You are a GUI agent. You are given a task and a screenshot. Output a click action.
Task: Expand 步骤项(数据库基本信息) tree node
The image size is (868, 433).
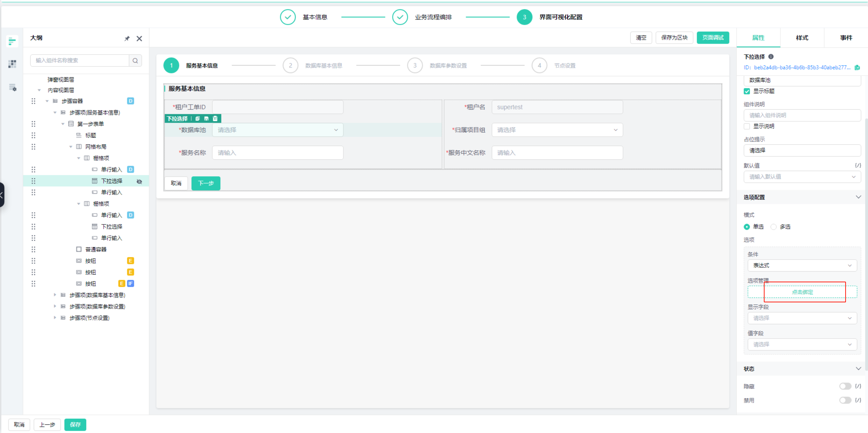(x=55, y=295)
